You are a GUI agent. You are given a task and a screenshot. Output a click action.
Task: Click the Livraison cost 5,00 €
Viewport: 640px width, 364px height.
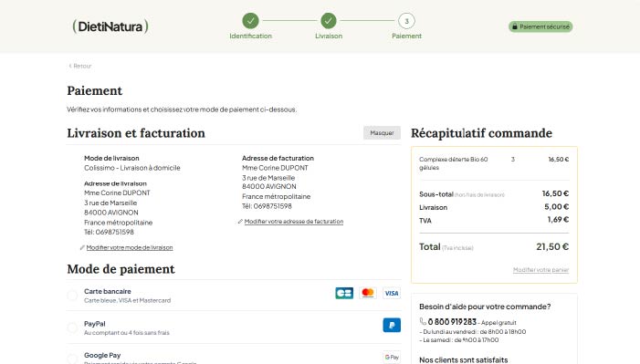(556, 206)
